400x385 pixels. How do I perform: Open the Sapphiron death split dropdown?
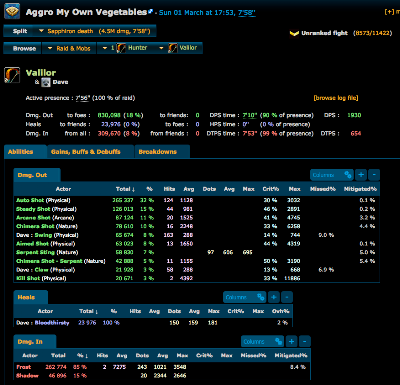coord(96,31)
